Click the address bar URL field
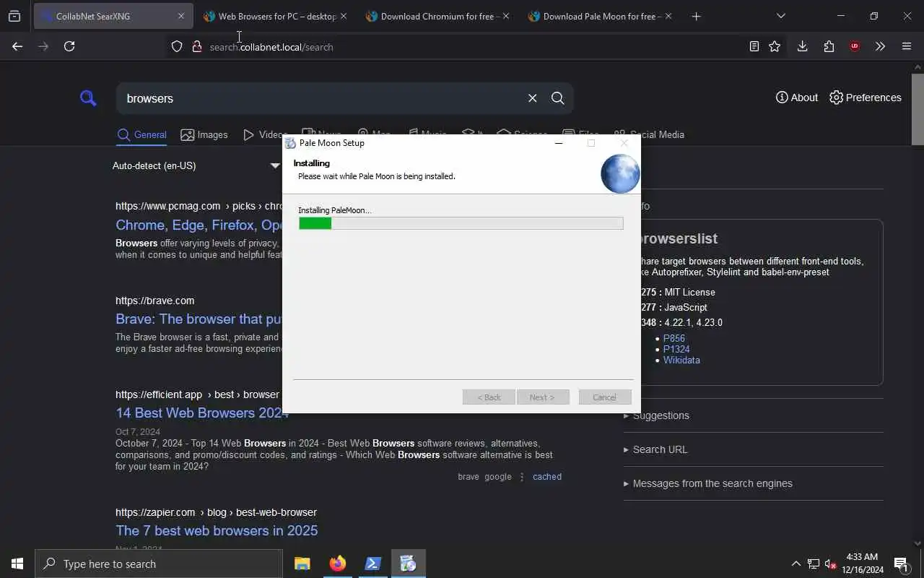 pos(462,47)
